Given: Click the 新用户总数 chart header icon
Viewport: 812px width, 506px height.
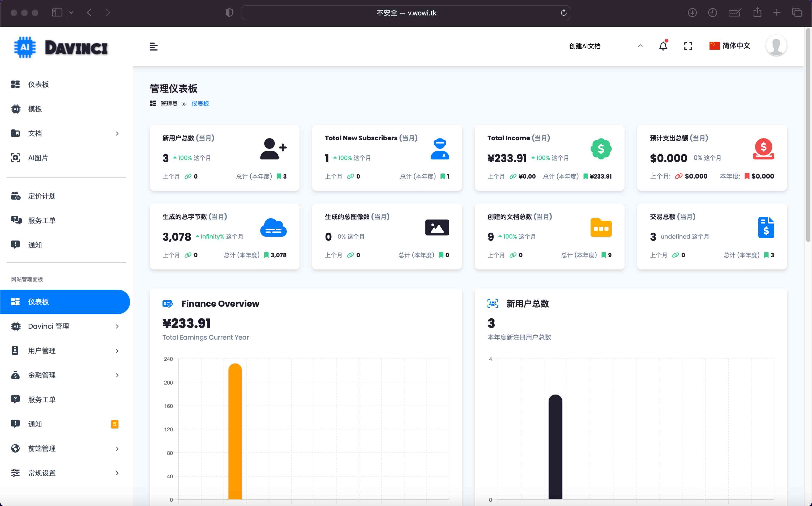Looking at the screenshot, I should 493,303.
